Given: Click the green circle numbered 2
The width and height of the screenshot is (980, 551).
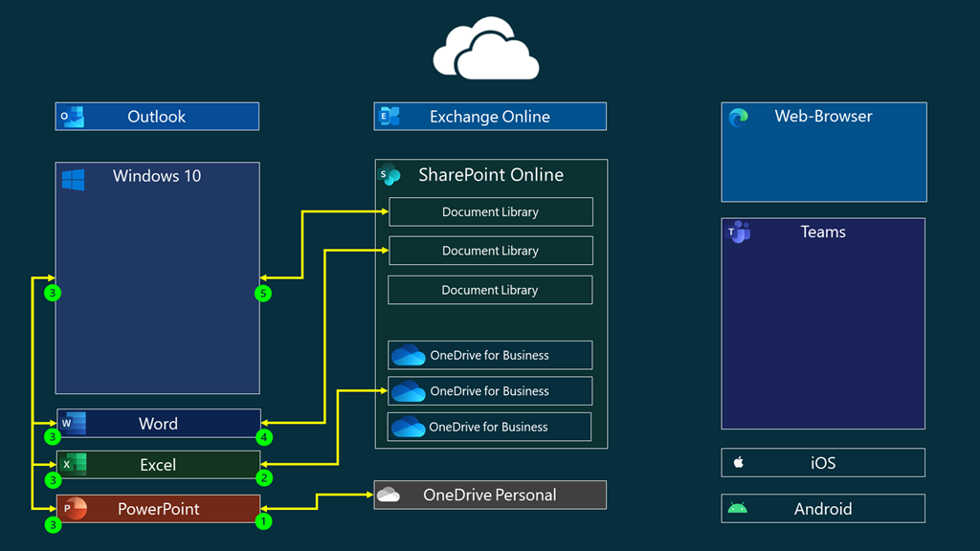Looking at the screenshot, I should pyautogui.click(x=263, y=477).
